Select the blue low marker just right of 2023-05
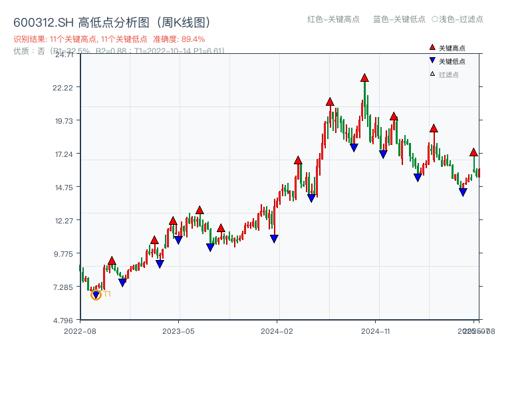532x399 pixels. tap(178, 240)
